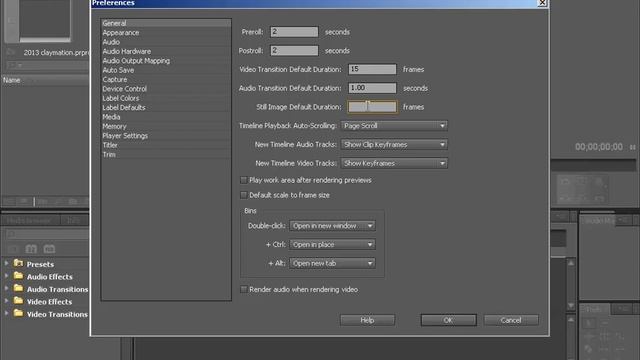Click the Presets folder icon

click(18, 263)
